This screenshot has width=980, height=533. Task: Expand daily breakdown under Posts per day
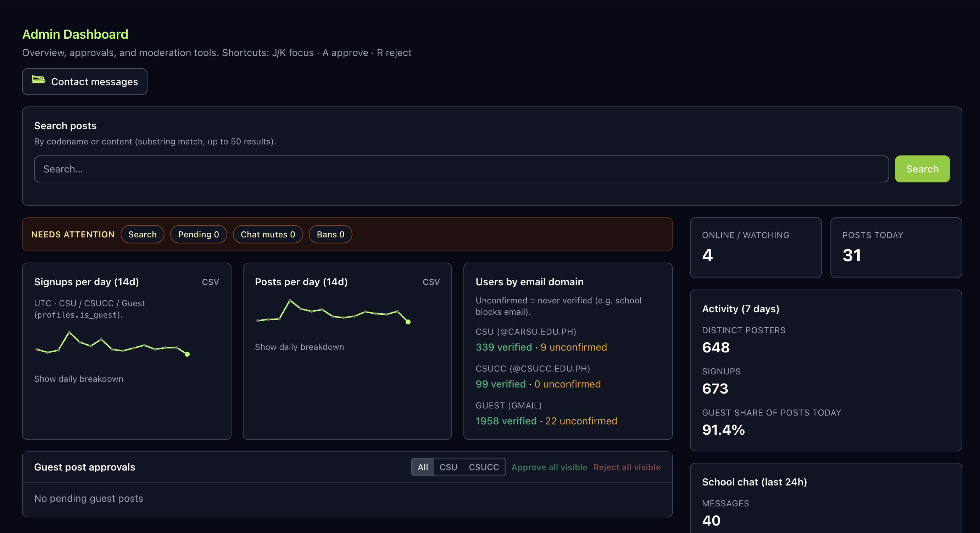(x=299, y=346)
